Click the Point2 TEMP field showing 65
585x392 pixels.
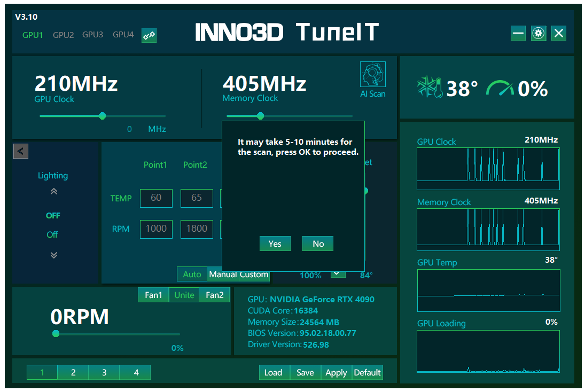tap(197, 198)
